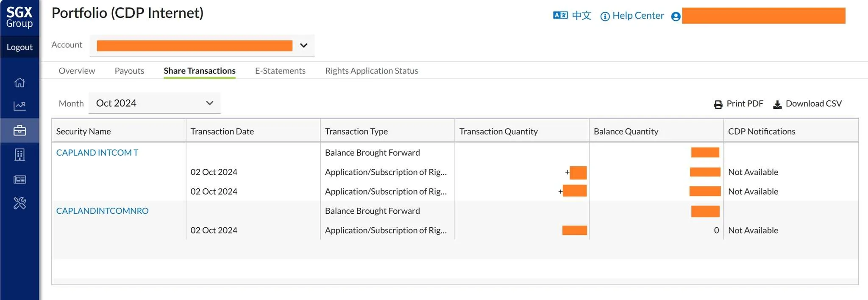Click the tools wrench icon in sidebar
This screenshot has width=868, height=300.
click(19, 204)
